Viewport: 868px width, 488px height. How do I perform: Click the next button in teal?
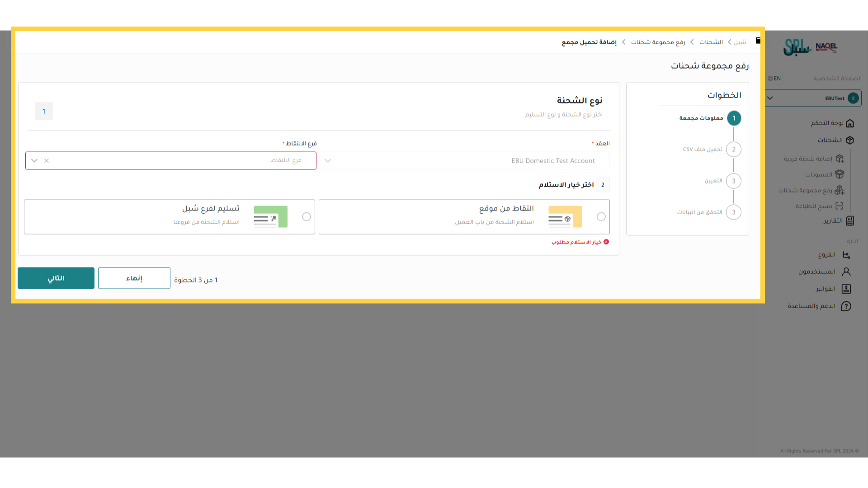[x=56, y=278]
